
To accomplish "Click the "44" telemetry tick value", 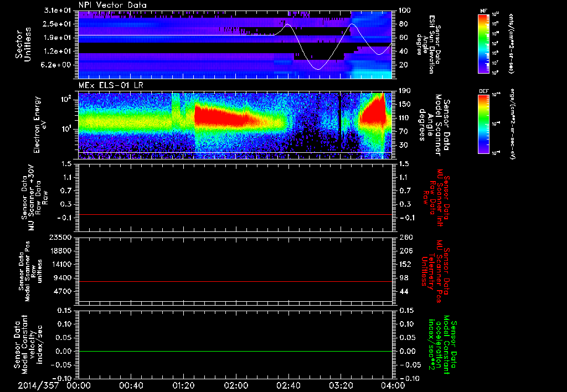I will tap(404, 291).
